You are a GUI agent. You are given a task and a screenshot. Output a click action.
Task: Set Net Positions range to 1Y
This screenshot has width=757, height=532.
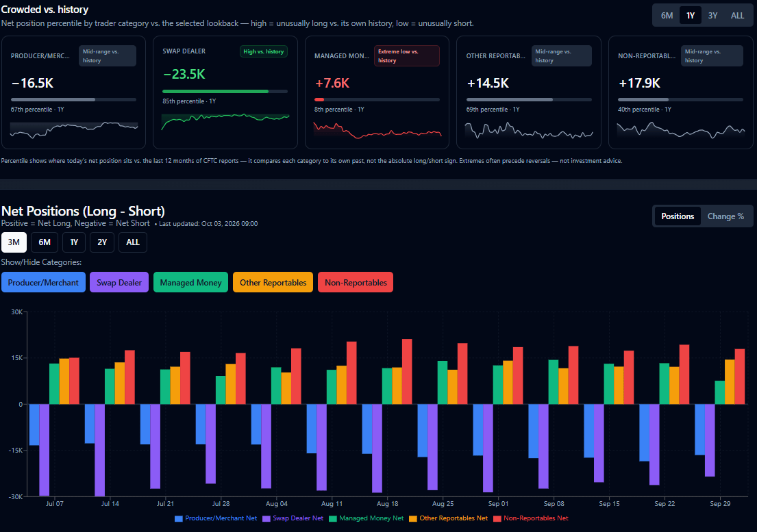pos(74,242)
